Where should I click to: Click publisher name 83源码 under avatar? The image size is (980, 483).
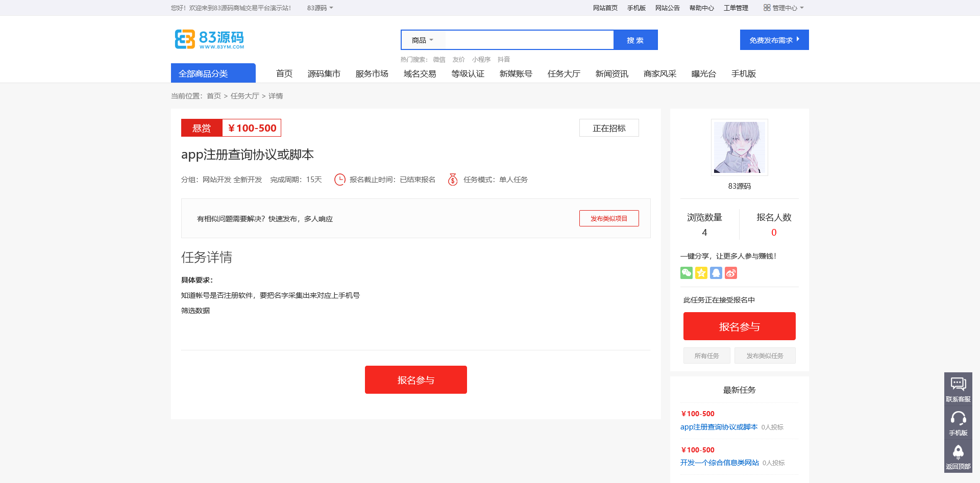[x=740, y=186]
